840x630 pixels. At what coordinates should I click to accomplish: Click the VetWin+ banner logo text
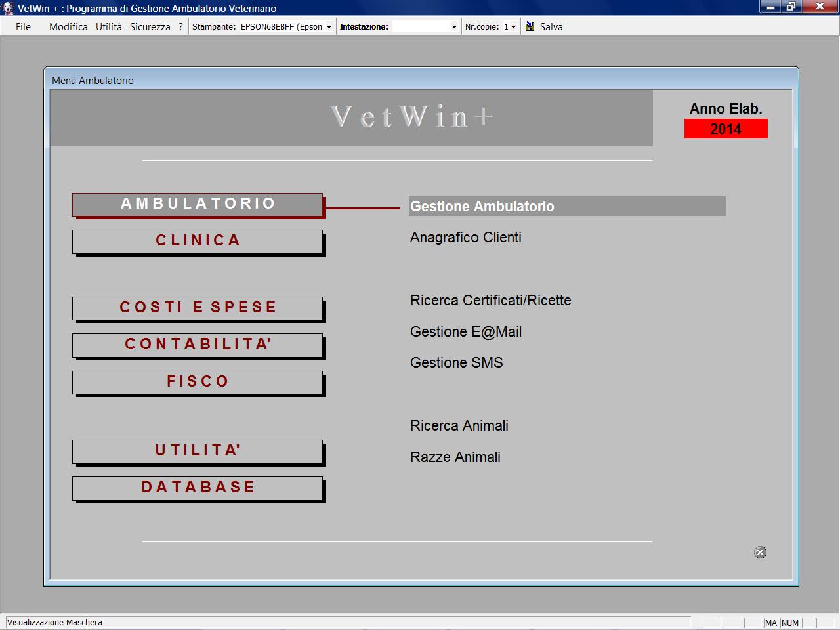[x=412, y=117]
